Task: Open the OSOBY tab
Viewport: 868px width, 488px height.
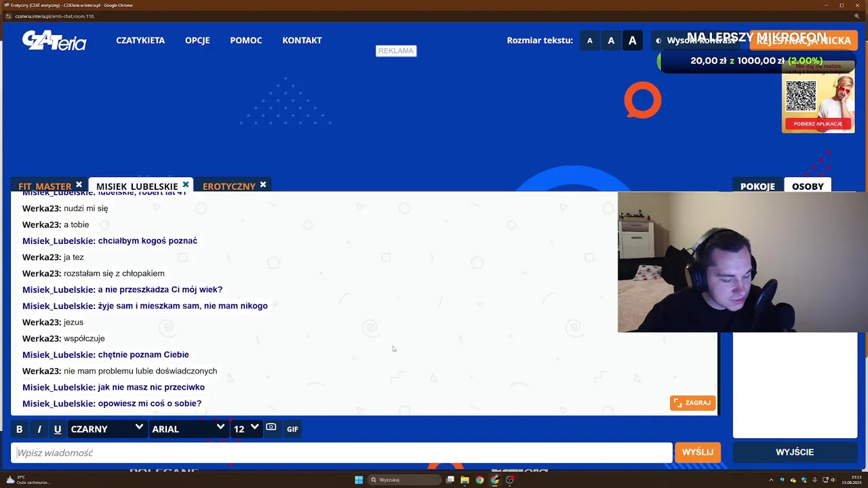Action: (808, 186)
